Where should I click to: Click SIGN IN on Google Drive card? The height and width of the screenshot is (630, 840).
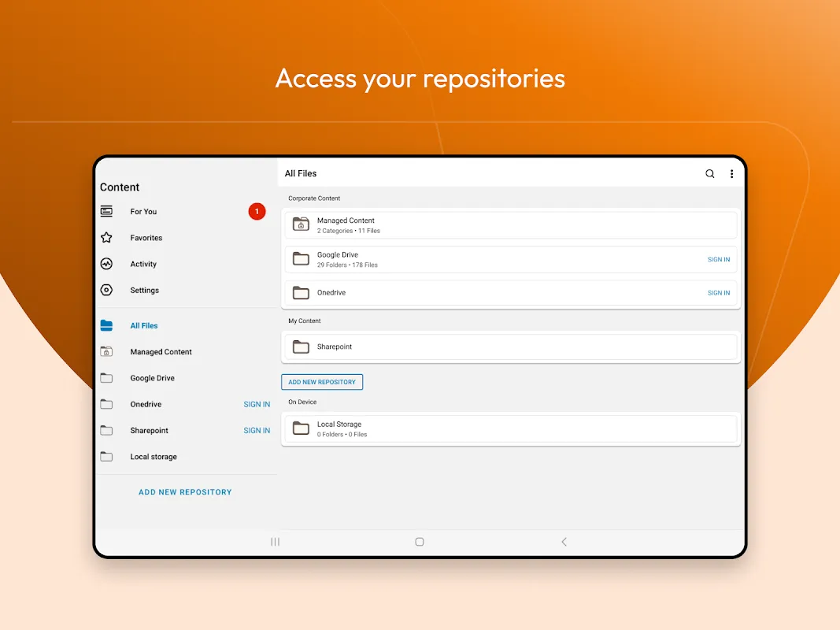point(719,259)
